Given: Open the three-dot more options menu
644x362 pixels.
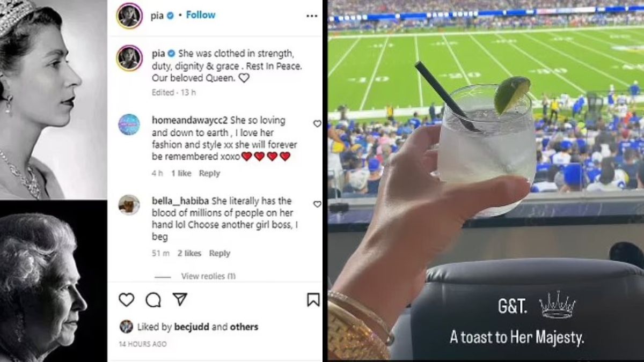Looking at the screenshot, I should tap(312, 16).
